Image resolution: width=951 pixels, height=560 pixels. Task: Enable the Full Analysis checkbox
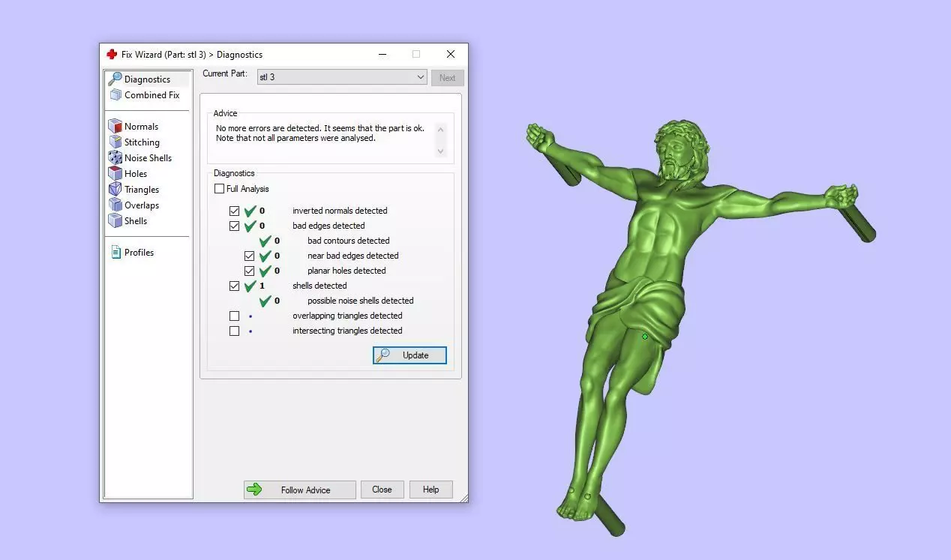[219, 189]
